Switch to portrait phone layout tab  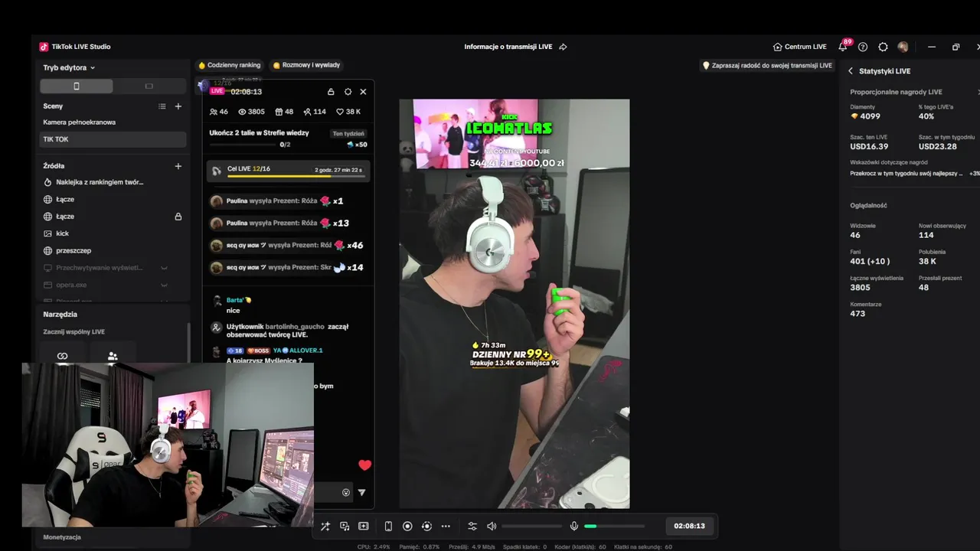click(76, 86)
